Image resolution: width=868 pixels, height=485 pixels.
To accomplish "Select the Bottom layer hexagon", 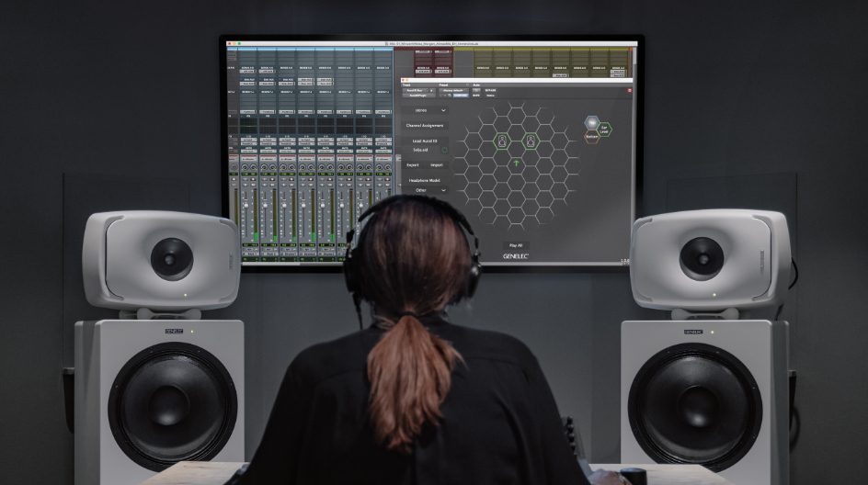I will [x=592, y=136].
